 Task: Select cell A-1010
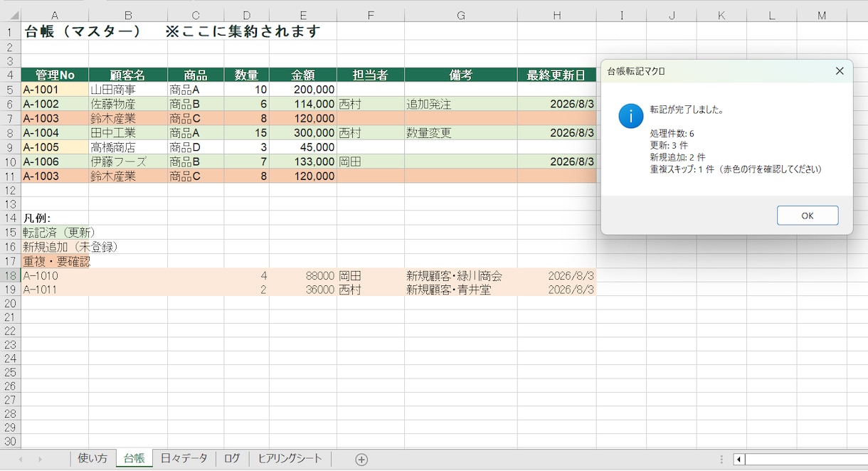[x=55, y=275]
